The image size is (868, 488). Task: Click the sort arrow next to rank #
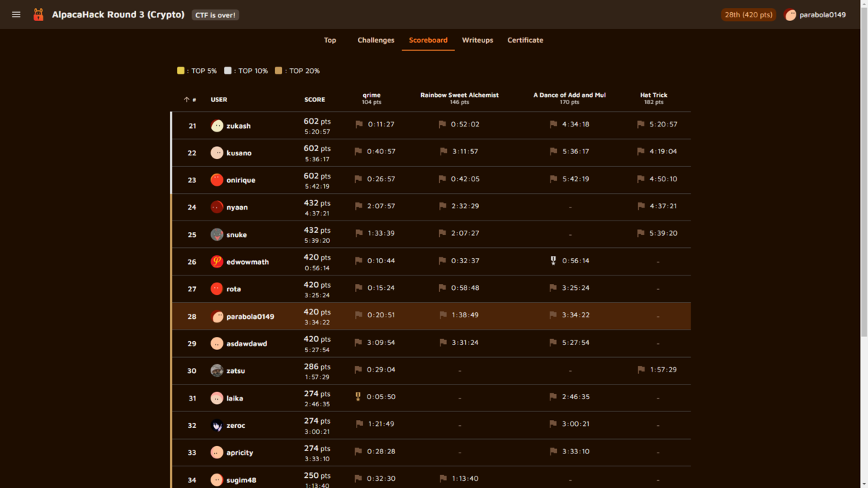[187, 100]
